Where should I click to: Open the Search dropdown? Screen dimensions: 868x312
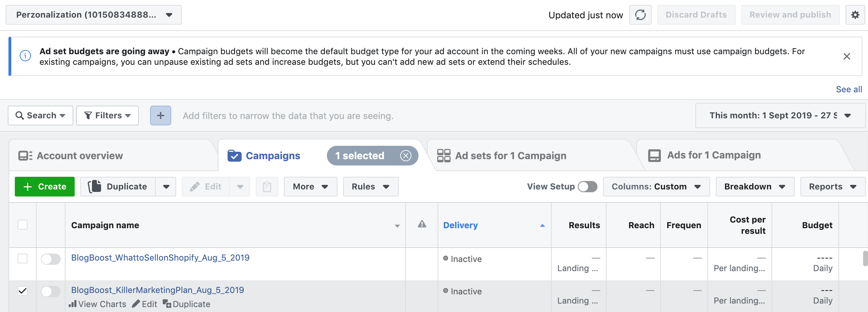[x=41, y=116]
